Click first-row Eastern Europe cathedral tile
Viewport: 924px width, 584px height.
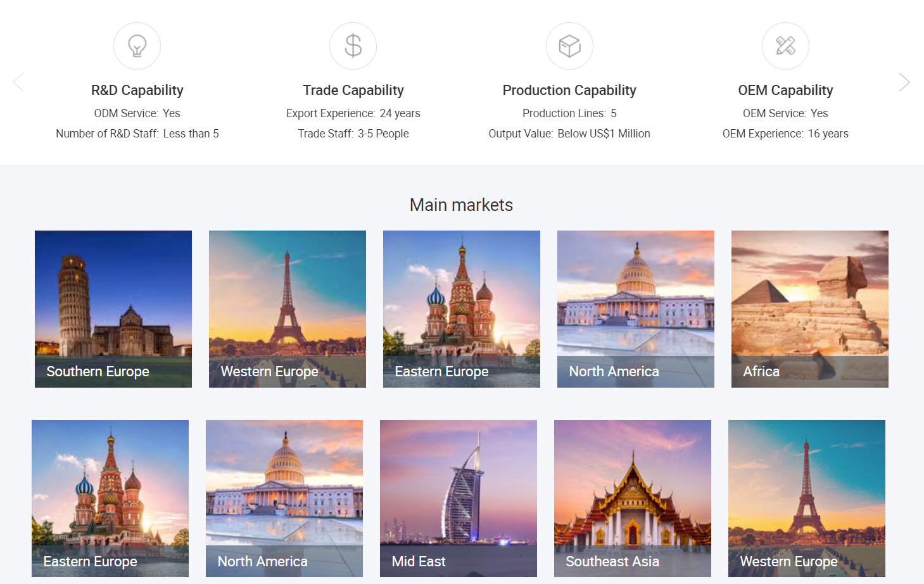[462, 309]
